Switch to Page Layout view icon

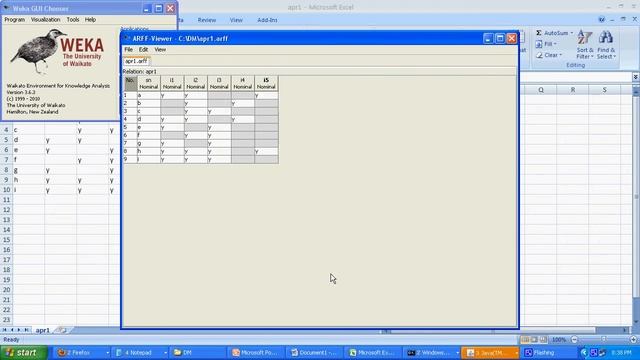click(x=534, y=340)
